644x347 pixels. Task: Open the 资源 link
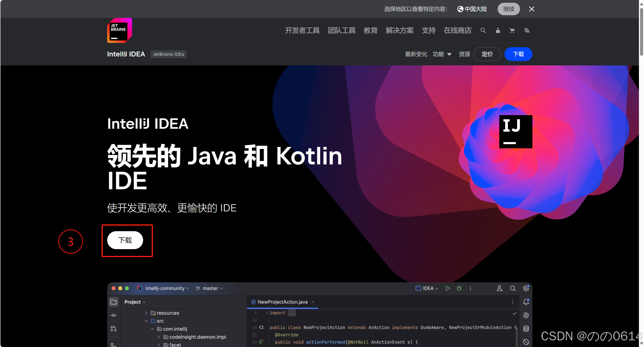tap(464, 54)
